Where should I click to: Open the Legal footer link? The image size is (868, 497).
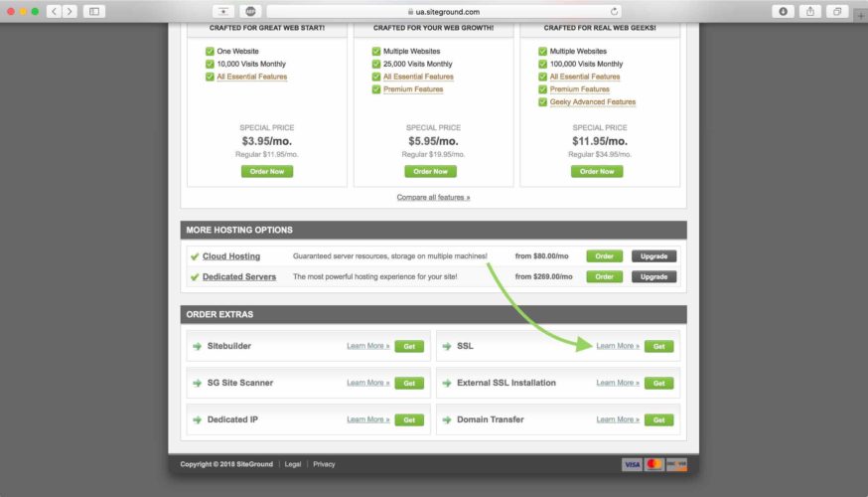coord(293,464)
